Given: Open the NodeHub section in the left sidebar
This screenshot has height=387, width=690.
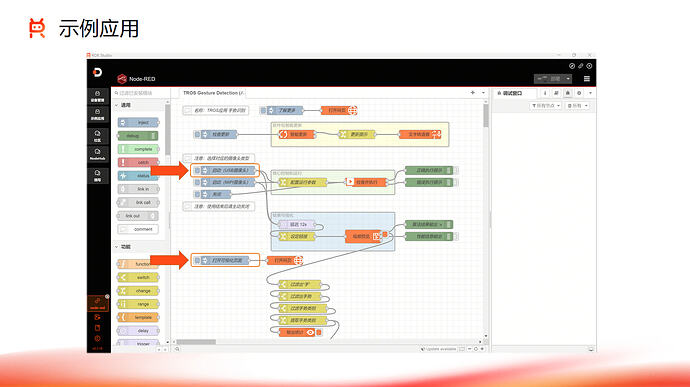Looking at the screenshot, I should [97, 154].
